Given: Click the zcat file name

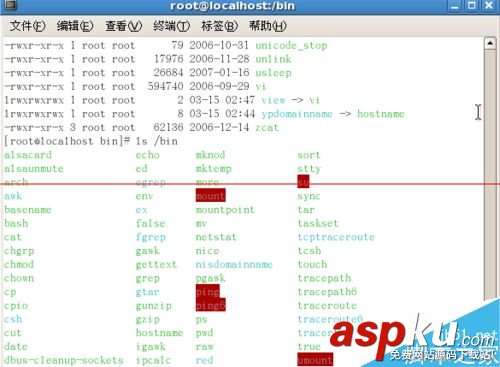Looking at the screenshot, I should 267,127.
